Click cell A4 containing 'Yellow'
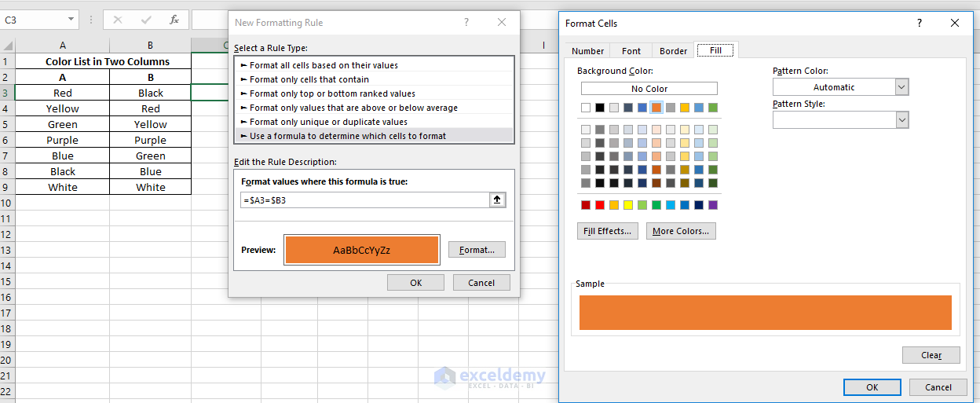Screen dimensions: 980x403 63,108
